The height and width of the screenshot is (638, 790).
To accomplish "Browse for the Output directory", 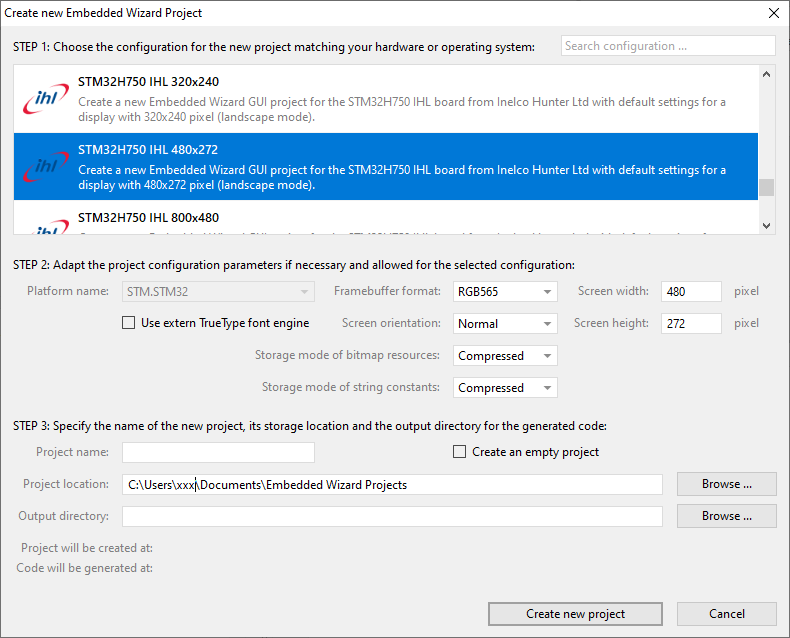I will 726,516.
